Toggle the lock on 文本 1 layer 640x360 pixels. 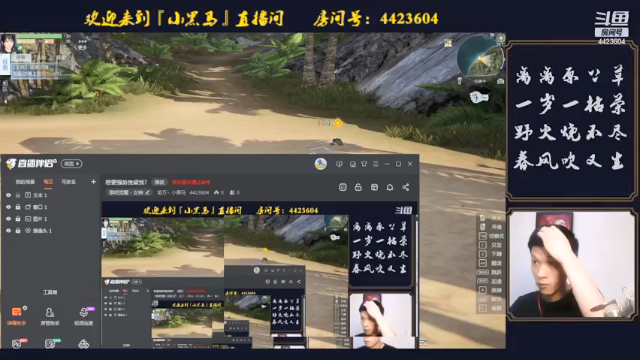click(x=18, y=195)
